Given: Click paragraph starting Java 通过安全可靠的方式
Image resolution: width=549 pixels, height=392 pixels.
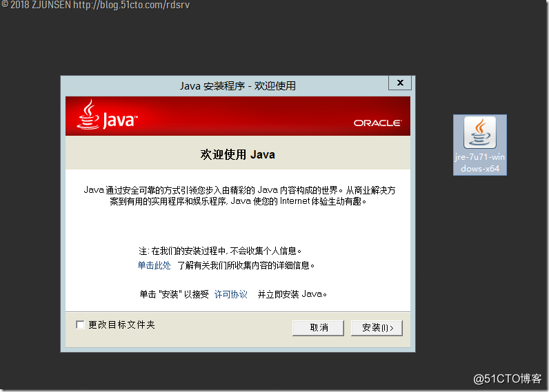Looking at the screenshot, I should (239, 196).
